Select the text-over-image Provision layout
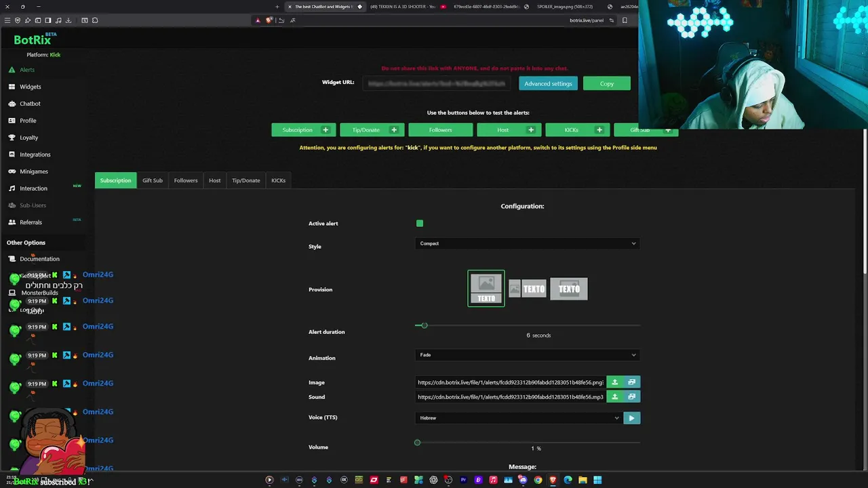Screen dimensions: 868x488 [569, 289]
